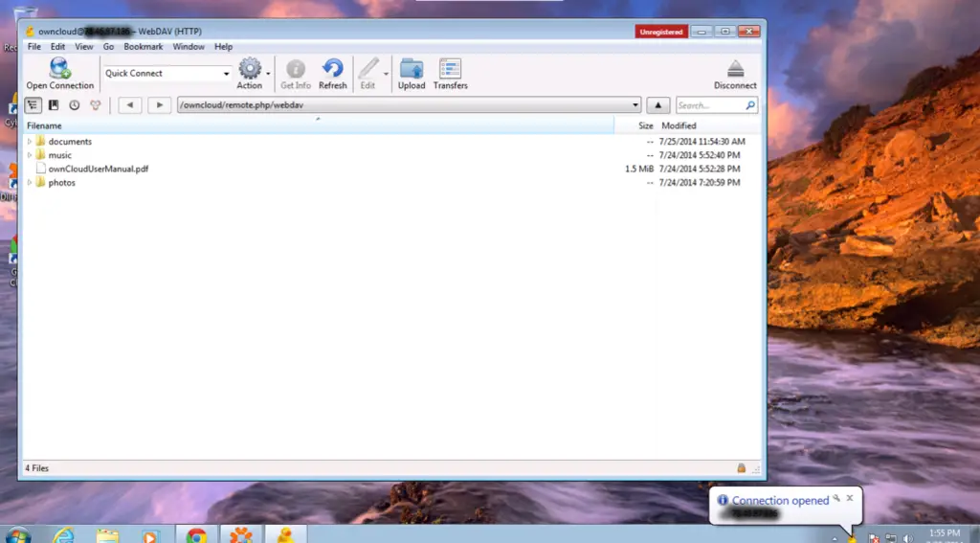Open the notification options wrench icon
Screen dimensions: 980x543
[x=836, y=498]
